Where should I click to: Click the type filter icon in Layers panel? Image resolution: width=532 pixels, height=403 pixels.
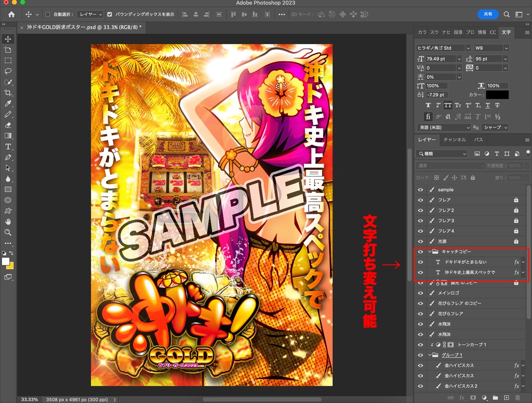coord(497,153)
